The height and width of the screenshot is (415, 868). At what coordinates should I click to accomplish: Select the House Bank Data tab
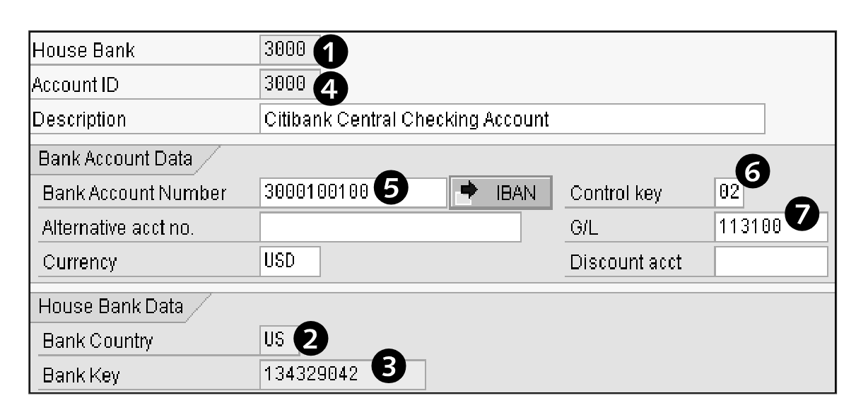tap(112, 307)
